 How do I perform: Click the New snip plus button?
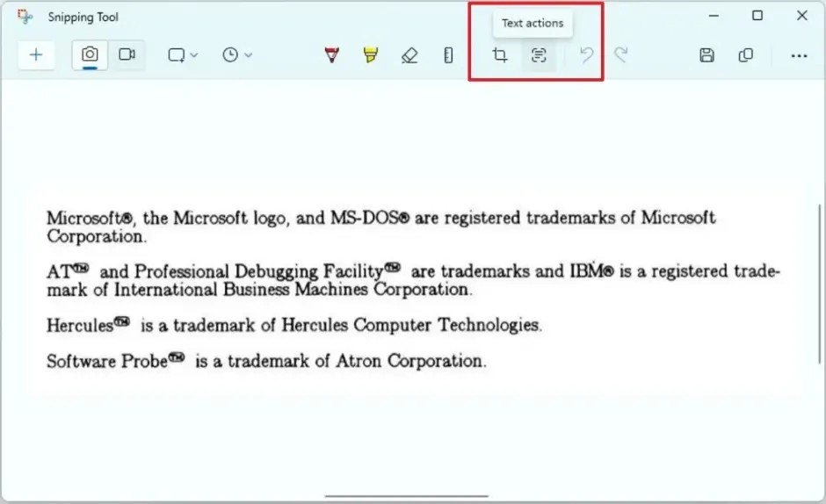36,54
